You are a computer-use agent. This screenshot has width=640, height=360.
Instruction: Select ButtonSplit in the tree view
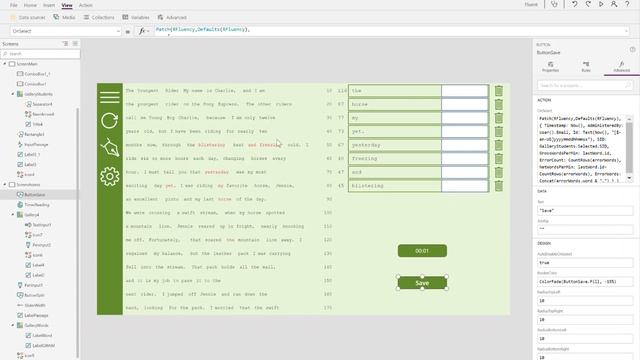pyautogui.click(x=34, y=295)
